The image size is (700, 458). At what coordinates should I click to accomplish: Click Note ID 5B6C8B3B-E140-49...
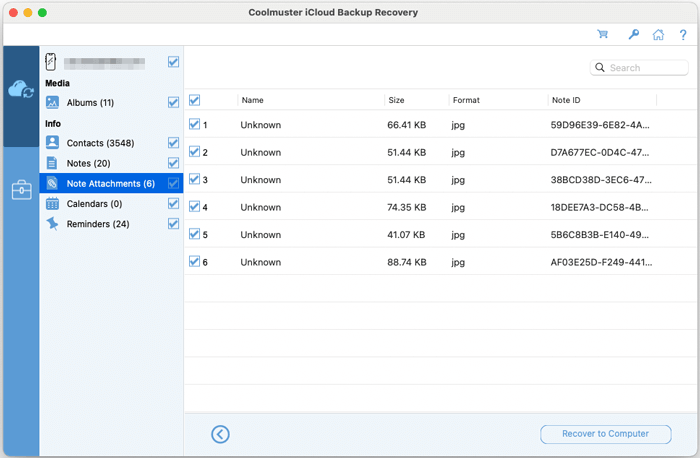(x=599, y=235)
